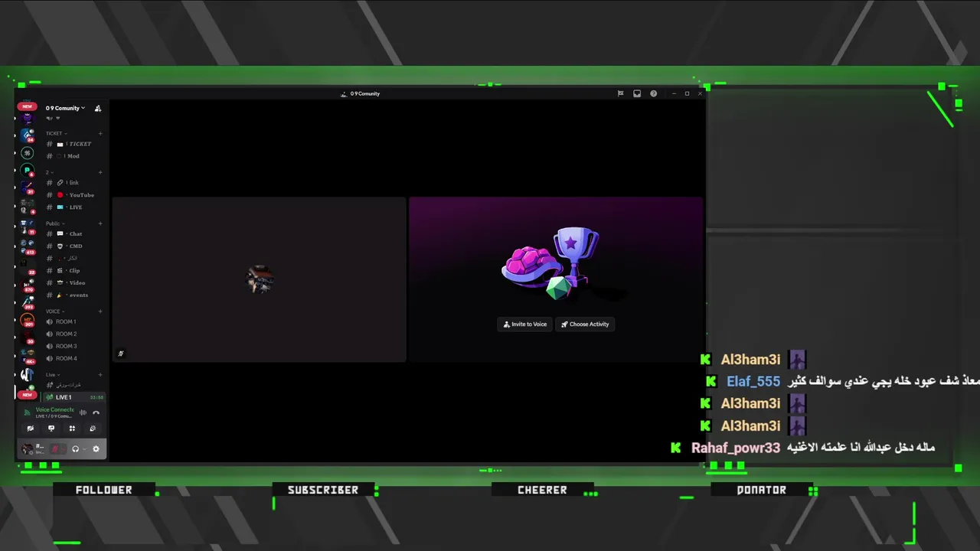Image resolution: width=980 pixels, height=551 pixels.
Task: Add a channel to Live category
Action: tap(100, 375)
